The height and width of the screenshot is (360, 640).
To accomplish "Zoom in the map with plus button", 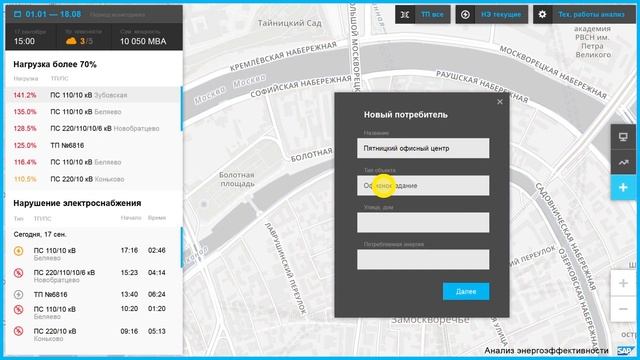I will tap(623, 283).
